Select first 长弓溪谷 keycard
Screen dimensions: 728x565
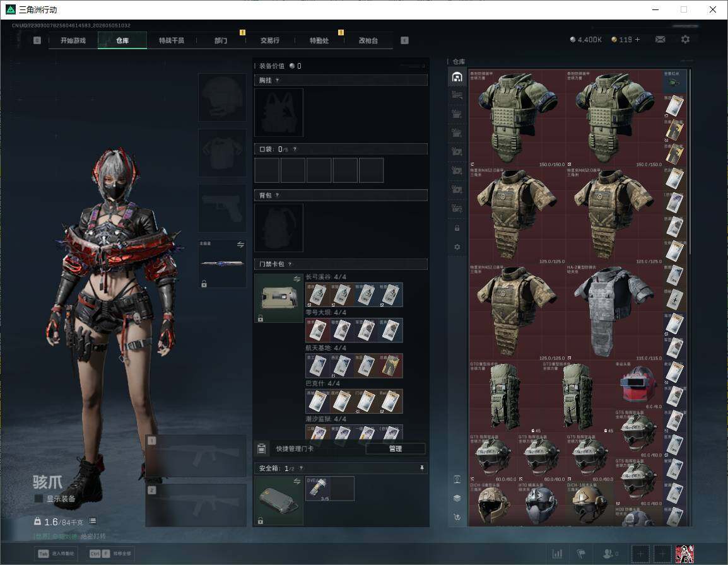point(317,295)
